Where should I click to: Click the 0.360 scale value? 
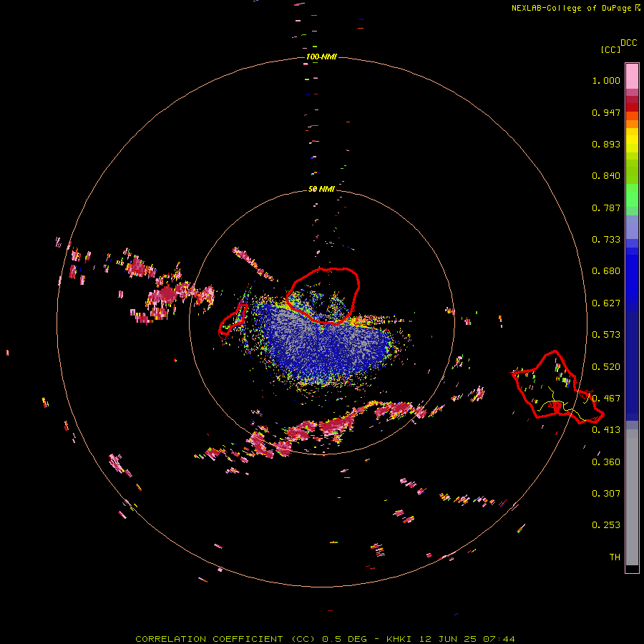606,462
